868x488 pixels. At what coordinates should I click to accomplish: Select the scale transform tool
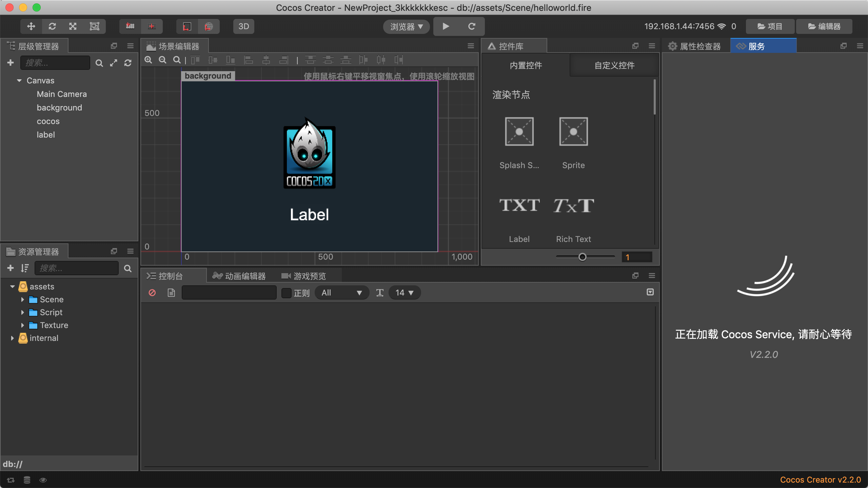pyautogui.click(x=73, y=26)
